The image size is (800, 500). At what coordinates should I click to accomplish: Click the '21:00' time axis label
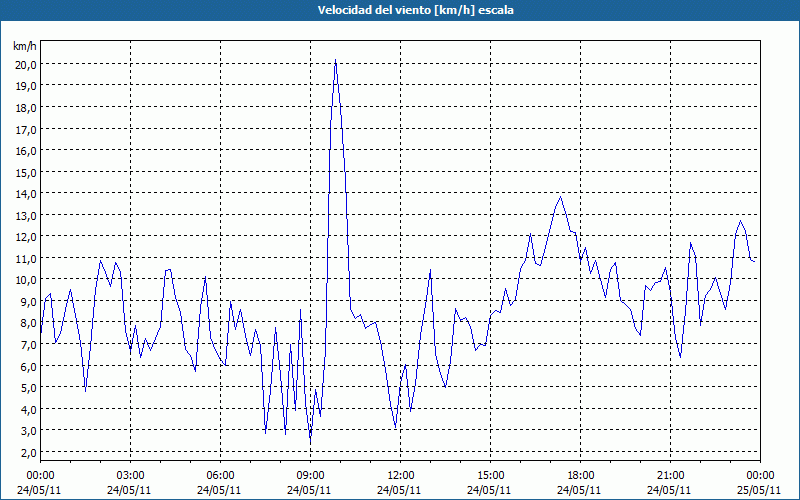670,476
